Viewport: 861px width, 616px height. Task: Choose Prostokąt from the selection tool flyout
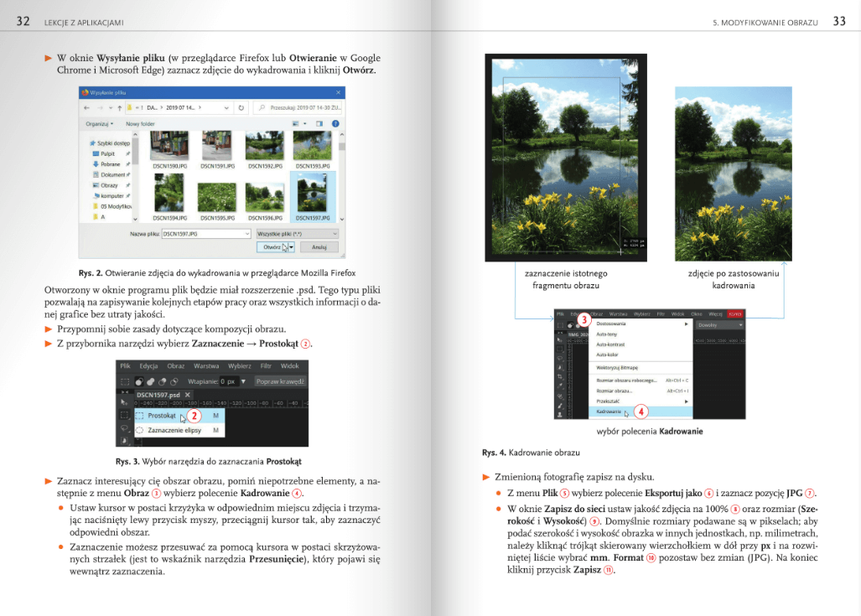point(179,416)
